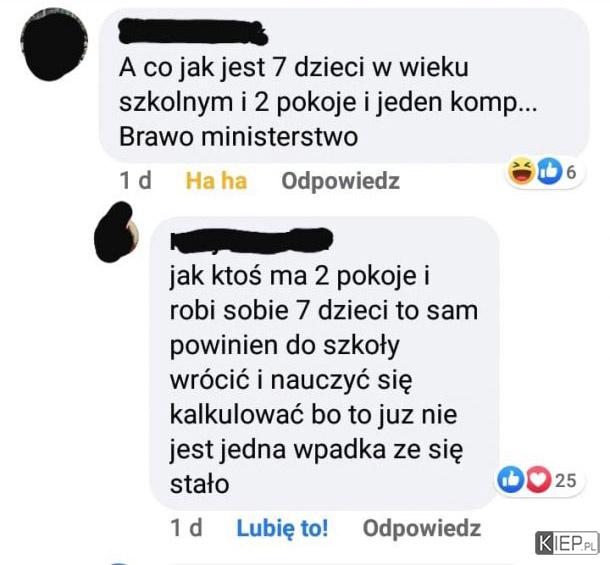The width and height of the screenshot is (610, 565).
Task: Open the reply author's blacked-out avatar
Action: (116, 232)
